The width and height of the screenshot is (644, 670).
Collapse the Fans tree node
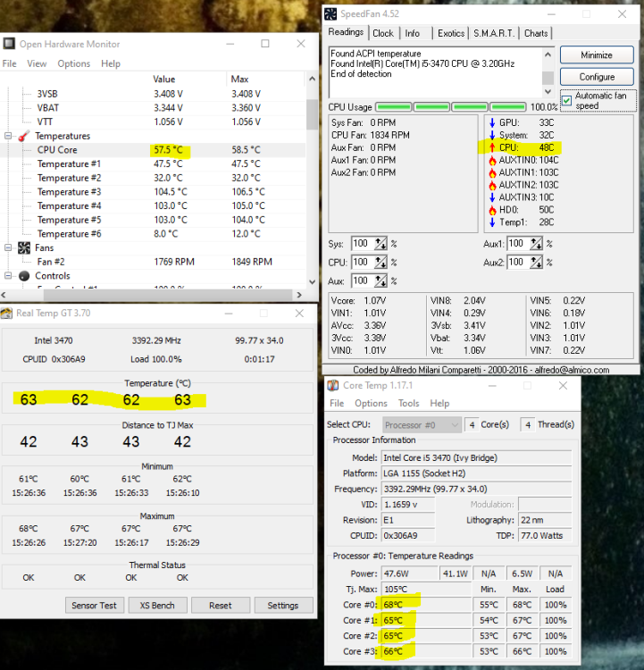[x=9, y=247]
